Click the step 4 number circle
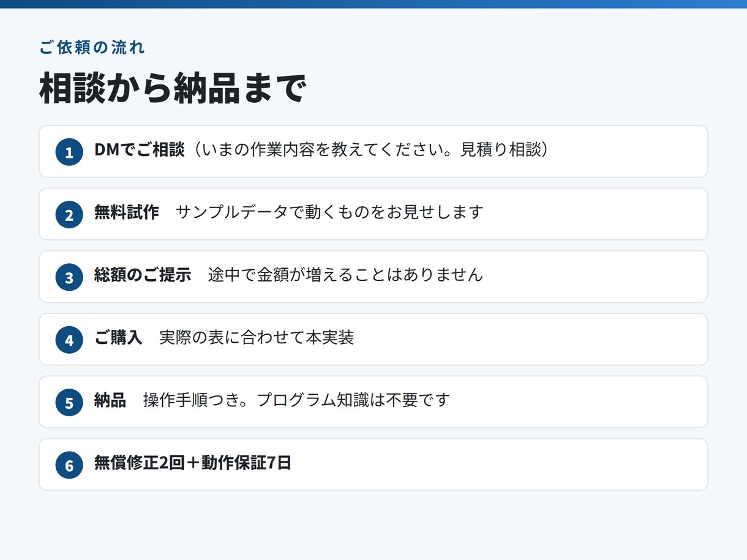The height and width of the screenshot is (560, 747). click(69, 339)
